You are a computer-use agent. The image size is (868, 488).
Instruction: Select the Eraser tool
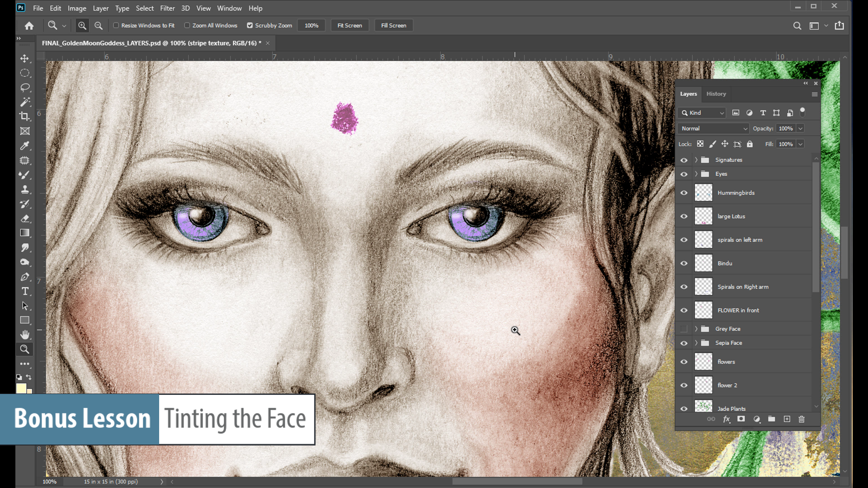pyautogui.click(x=25, y=219)
